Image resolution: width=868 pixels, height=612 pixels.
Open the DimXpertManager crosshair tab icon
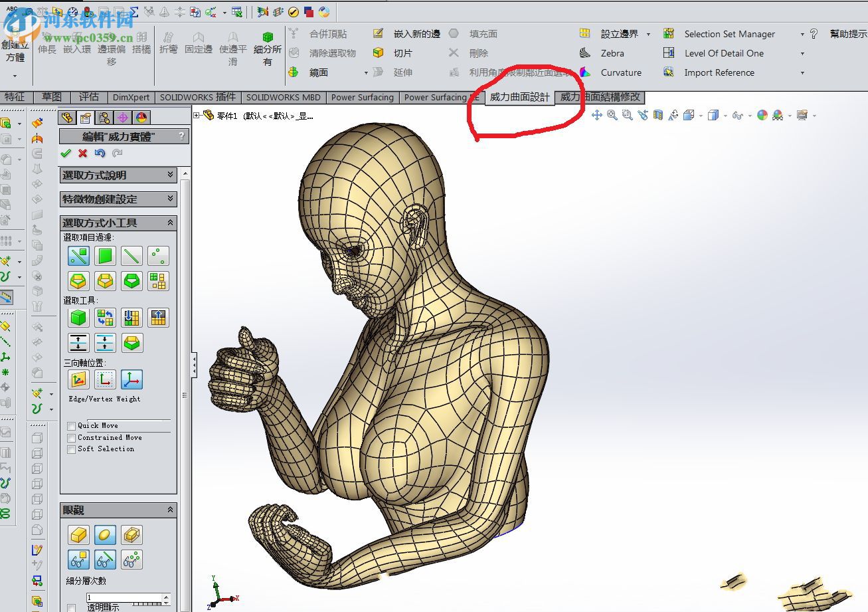[x=123, y=118]
